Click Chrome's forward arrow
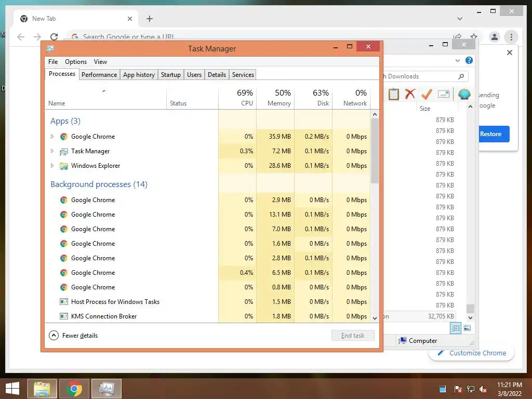 [37, 37]
